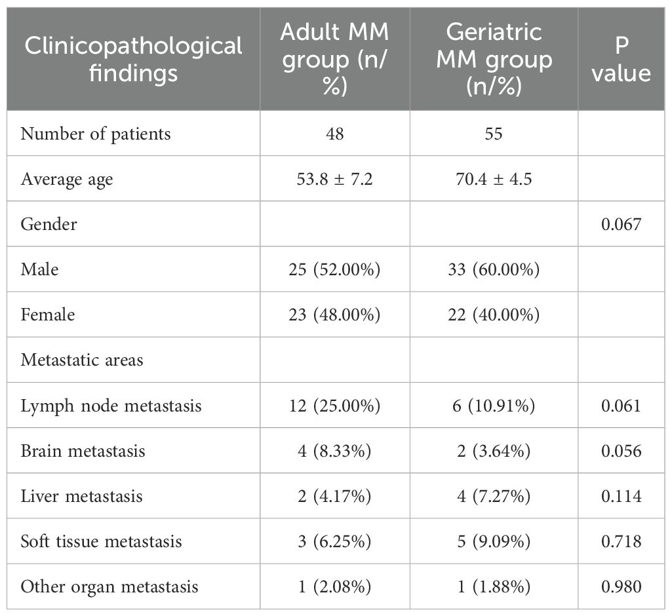Click the Other organ metastasis label

coord(109,587)
